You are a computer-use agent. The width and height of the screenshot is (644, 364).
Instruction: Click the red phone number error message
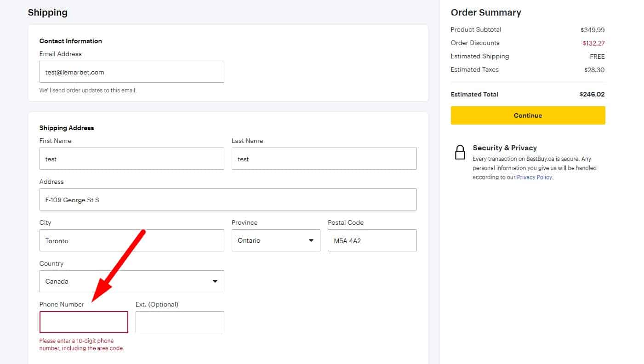[81, 345]
